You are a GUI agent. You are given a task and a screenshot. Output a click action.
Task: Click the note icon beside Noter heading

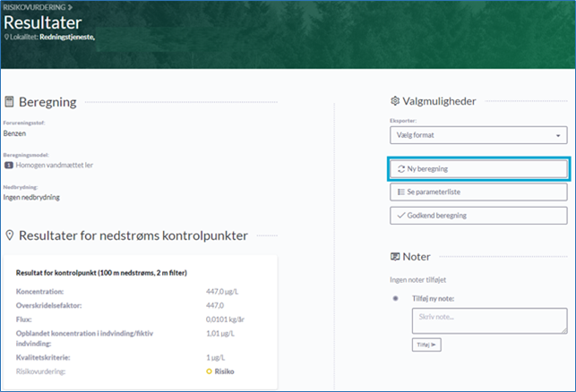pos(395,257)
